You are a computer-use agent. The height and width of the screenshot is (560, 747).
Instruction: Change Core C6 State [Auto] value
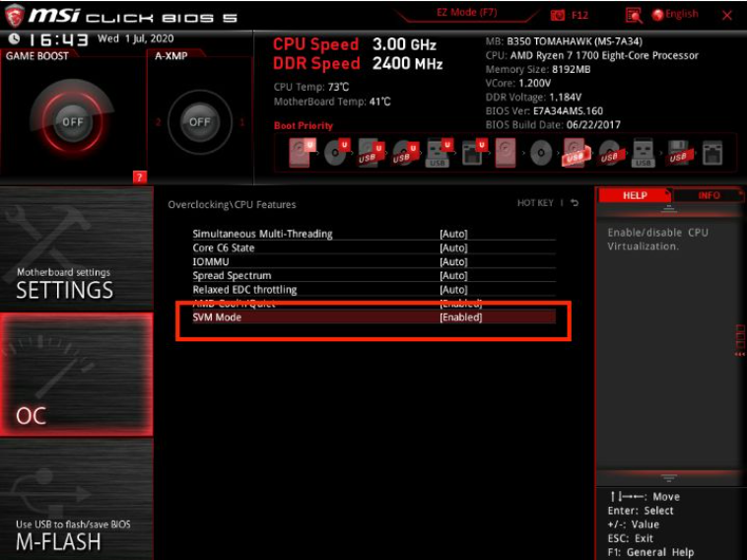coord(453,247)
